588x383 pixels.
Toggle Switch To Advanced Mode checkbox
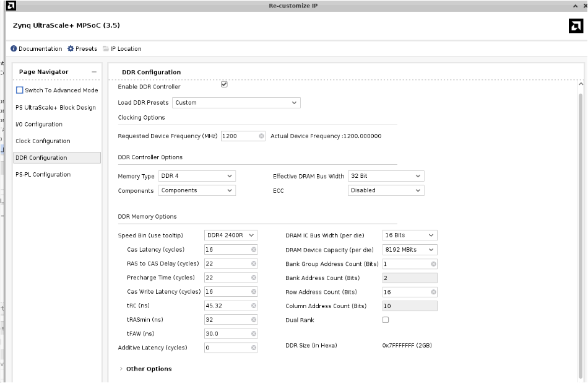[20, 90]
